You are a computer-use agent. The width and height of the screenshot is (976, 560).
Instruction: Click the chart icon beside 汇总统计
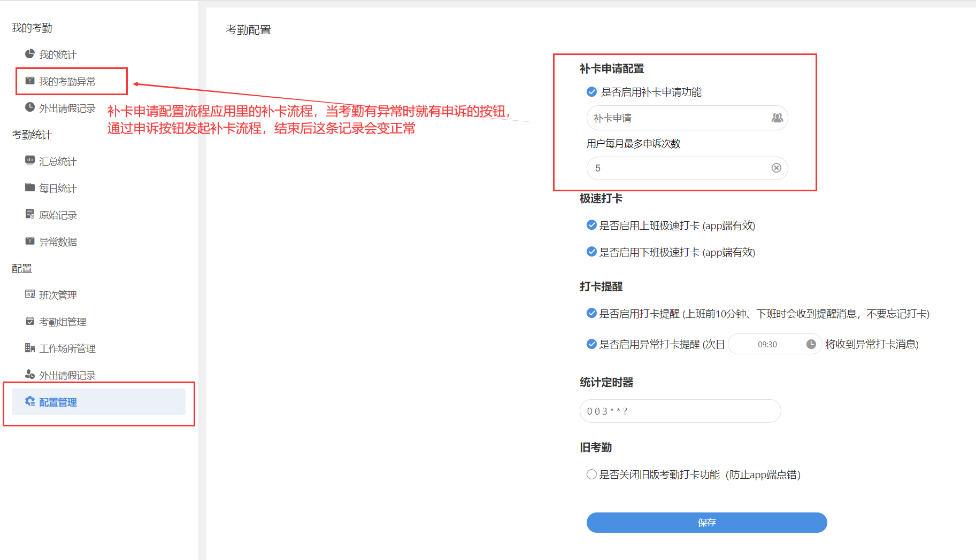coord(30,160)
